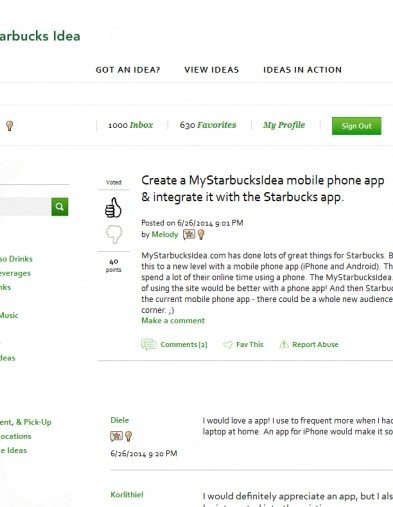Click the lightbulb icon left of Inbox
Image resolution: width=393 pixels, height=507 pixels.
click(10, 126)
